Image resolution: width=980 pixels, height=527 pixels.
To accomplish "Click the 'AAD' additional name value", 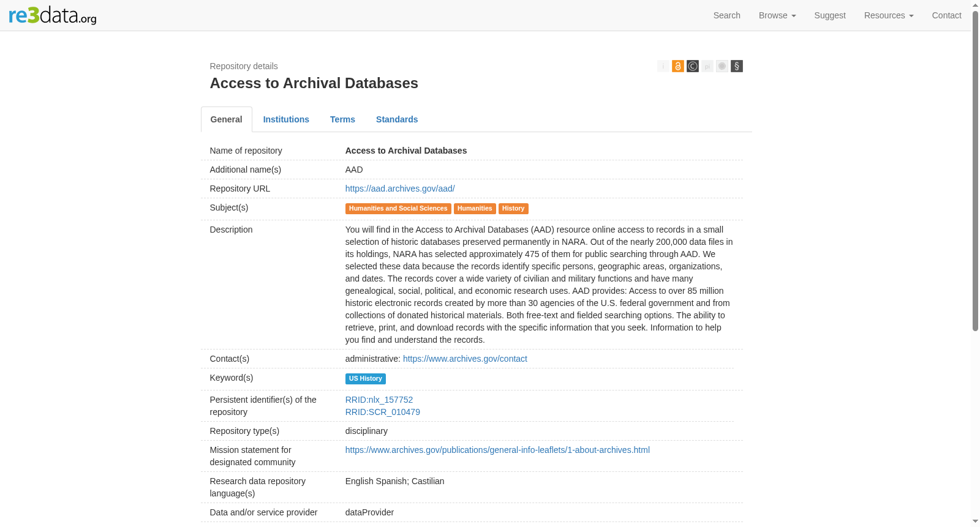I will tap(354, 170).
